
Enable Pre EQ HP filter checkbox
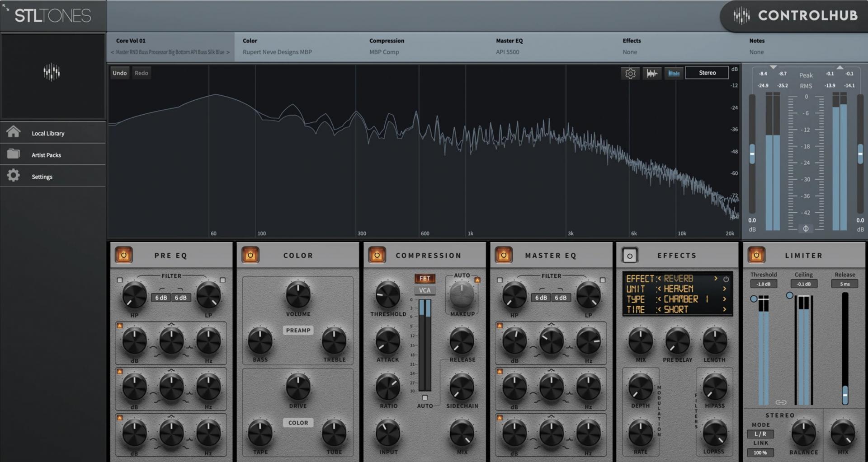pyautogui.click(x=120, y=280)
